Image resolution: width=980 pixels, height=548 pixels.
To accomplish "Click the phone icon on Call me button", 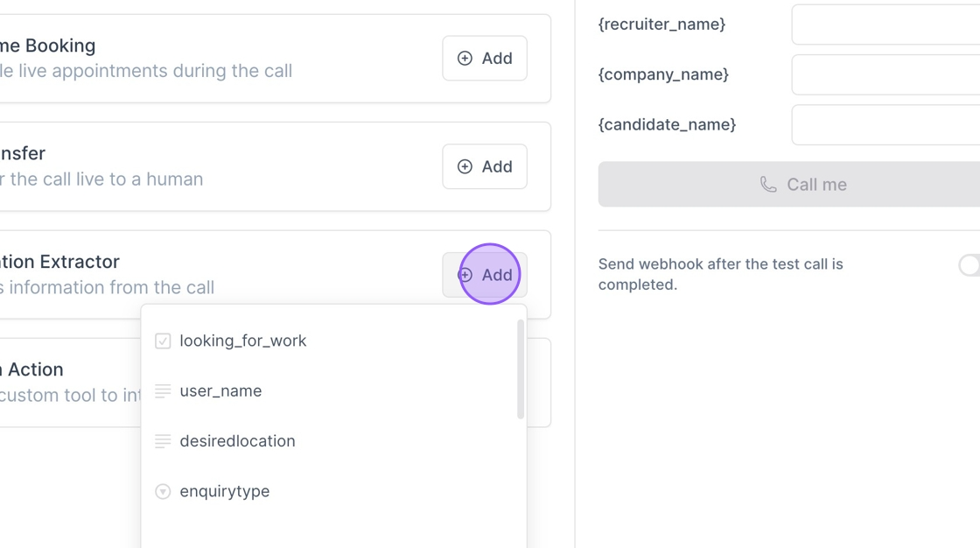I will click(x=768, y=185).
